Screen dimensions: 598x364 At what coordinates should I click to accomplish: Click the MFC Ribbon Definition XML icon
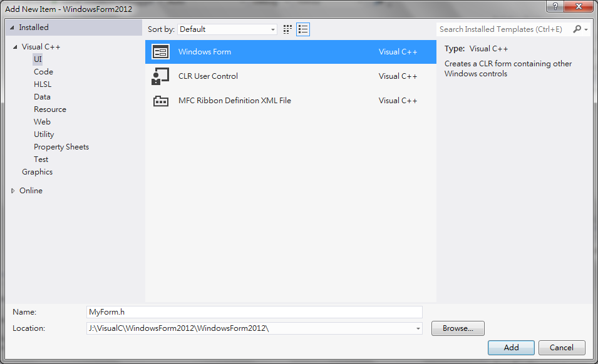160,101
